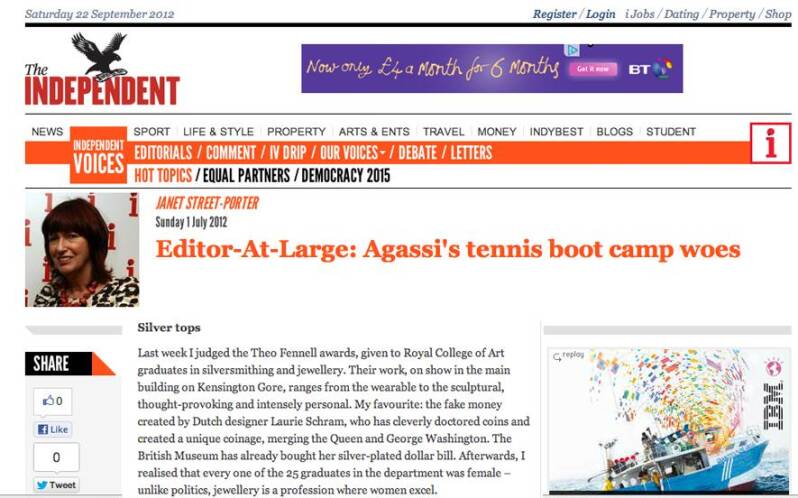
Task: Open the Democracy 2015 topic
Action: tap(346, 175)
